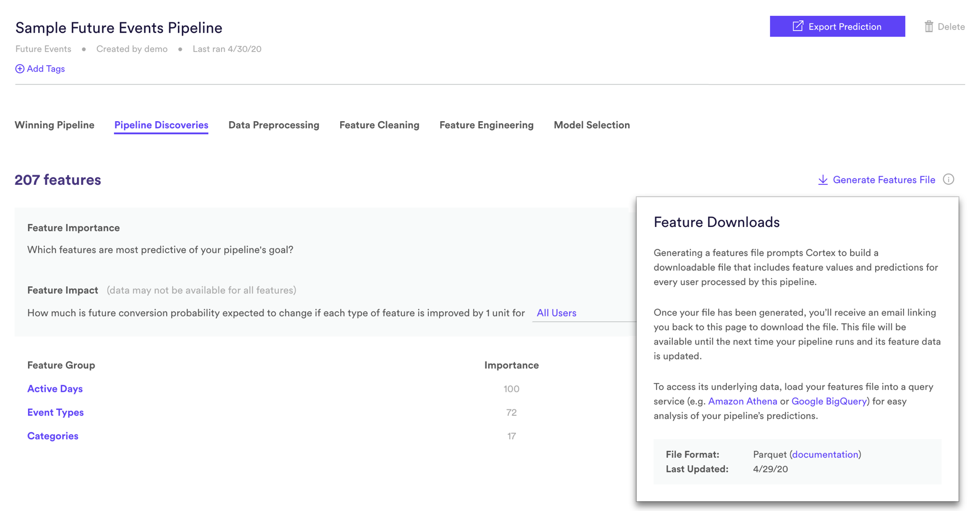Open the Event Types feature group

pos(56,412)
